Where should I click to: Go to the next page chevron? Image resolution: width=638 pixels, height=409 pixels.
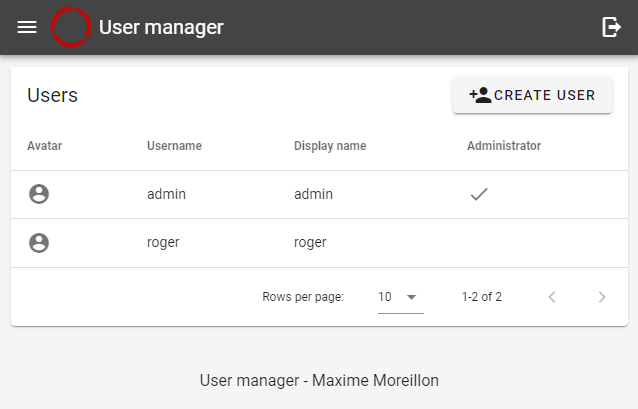[602, 297]
